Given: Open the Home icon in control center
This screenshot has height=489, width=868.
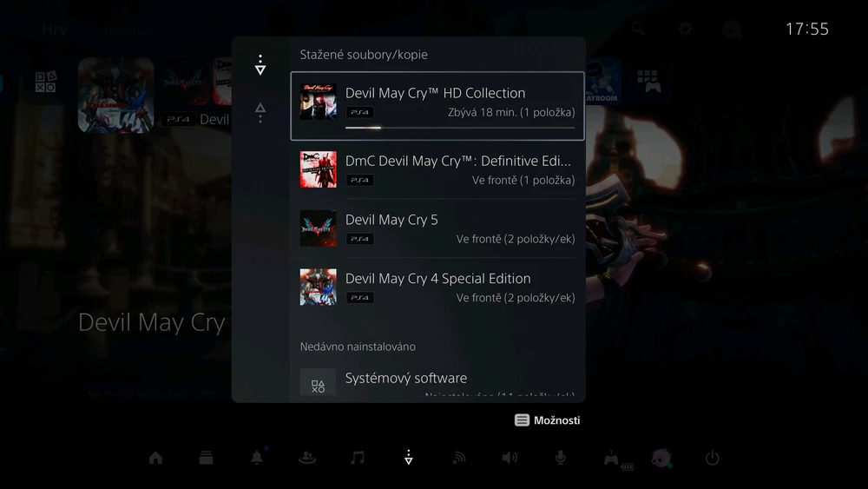Looking at the screenshot, I should coord(155,458).
